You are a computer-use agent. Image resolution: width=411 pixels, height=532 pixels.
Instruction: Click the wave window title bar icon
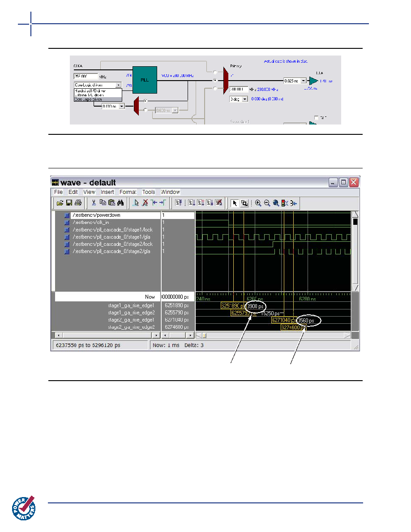[x=55, y=183]
